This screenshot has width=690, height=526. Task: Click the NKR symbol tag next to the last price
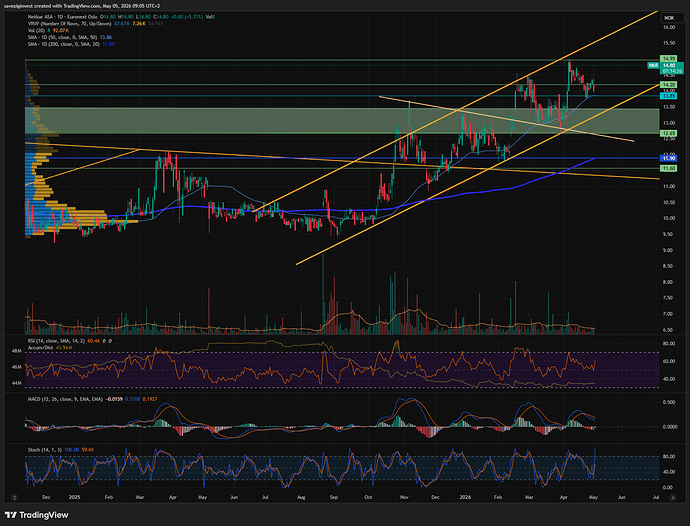tap(653, 65)
